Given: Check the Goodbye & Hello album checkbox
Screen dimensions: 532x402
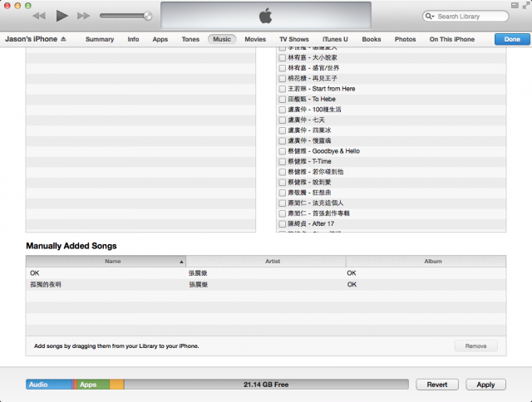Looking at the screenshot, I should point(282,151).
